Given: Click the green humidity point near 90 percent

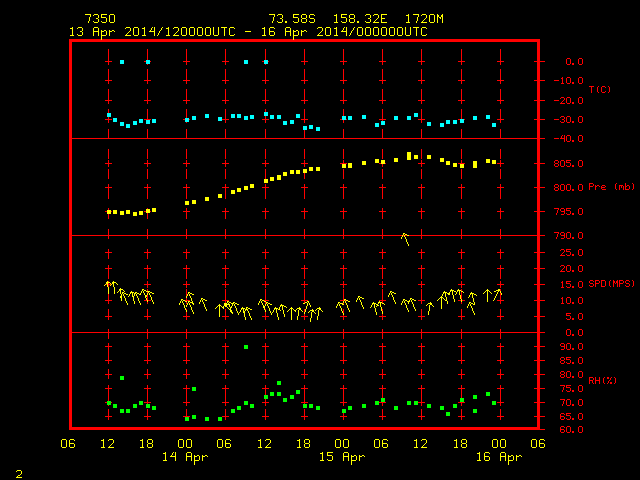Looking at the screenshot, I should point(246,347).
